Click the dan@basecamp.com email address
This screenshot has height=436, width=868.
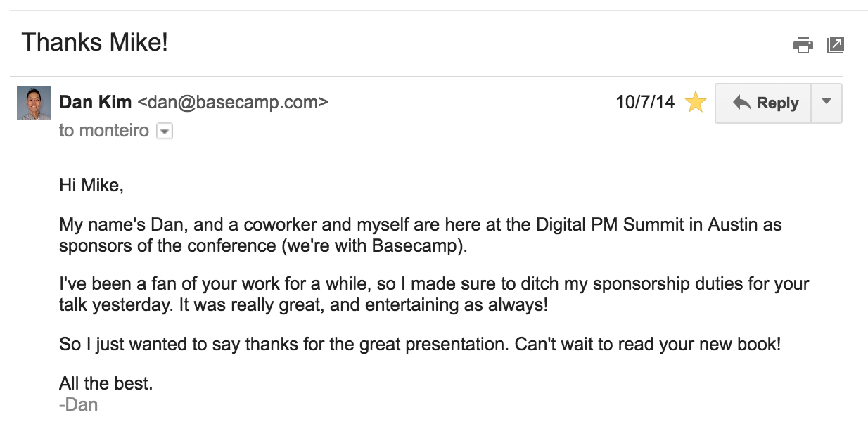pyautogui.click(x=233, y=103)
